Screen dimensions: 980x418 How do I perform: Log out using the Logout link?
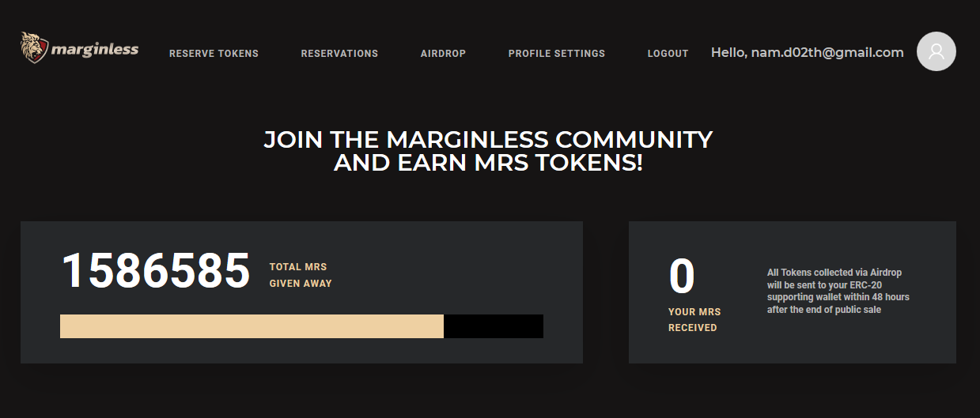coord(668,54)
